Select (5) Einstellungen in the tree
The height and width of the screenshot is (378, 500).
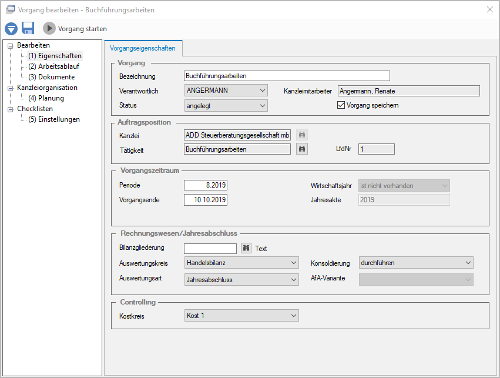[54, 119]
